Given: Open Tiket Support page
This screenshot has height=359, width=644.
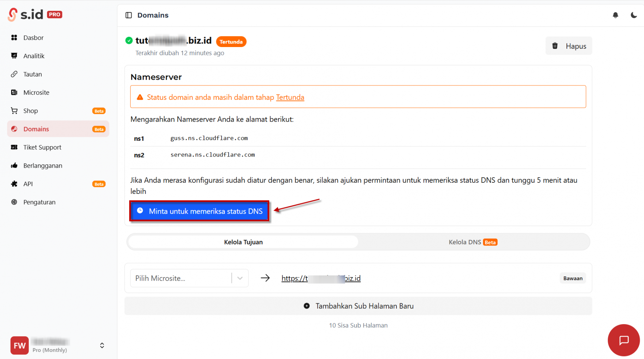Looking at the screenshot, I should coord(42,148).
